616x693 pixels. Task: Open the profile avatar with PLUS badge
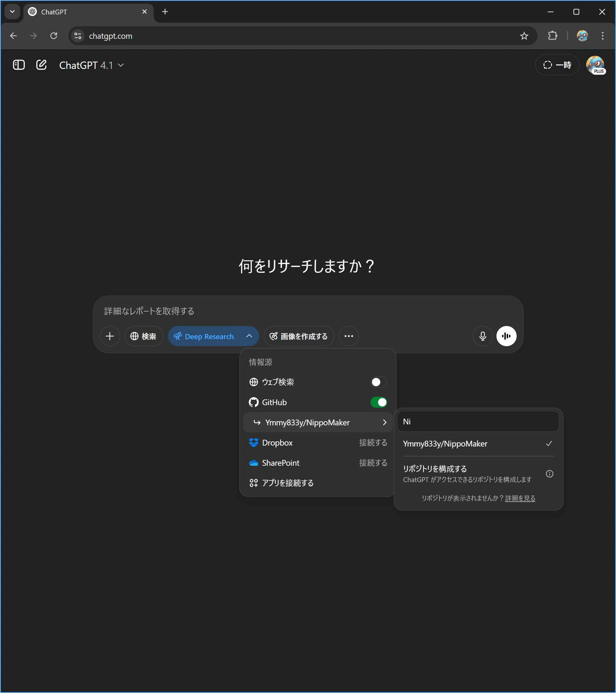(596, 65)
